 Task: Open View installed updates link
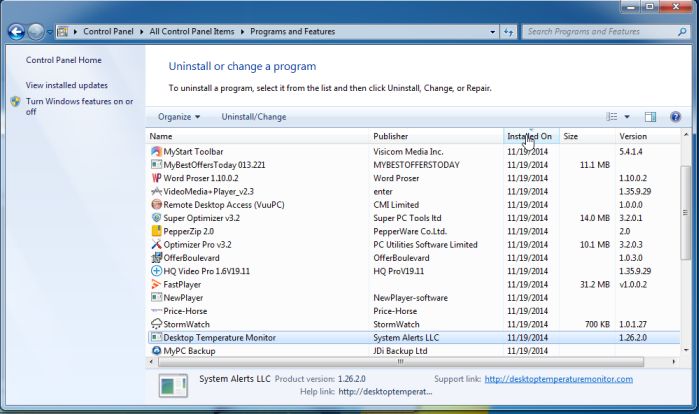(66, 85)
